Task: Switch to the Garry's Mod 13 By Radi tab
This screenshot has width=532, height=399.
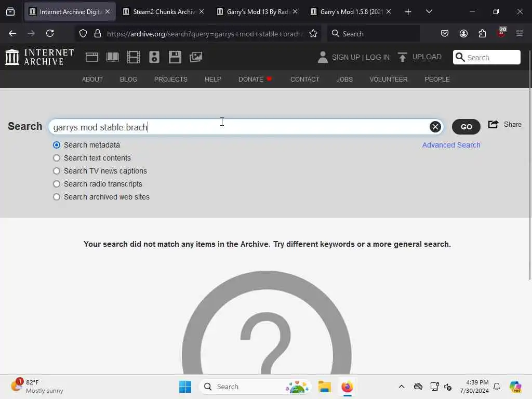Action: point(257,12)
